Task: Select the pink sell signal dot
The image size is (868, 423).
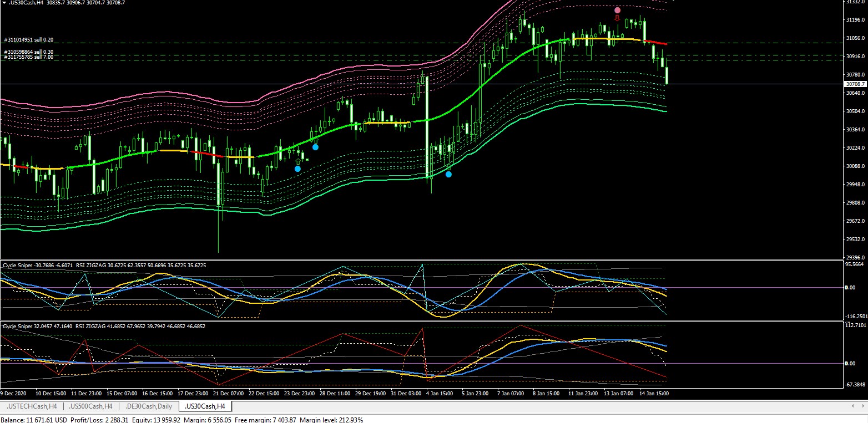Action: (x=617, y=10)
